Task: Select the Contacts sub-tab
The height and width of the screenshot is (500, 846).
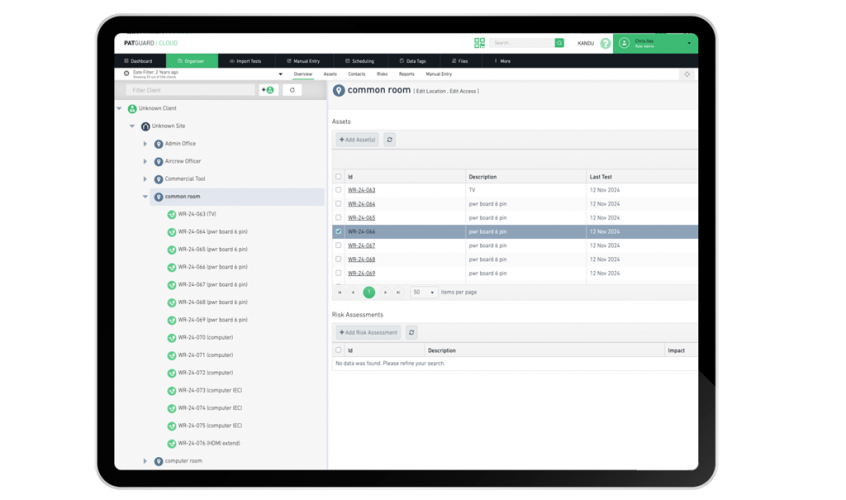Action: (357, 74)
